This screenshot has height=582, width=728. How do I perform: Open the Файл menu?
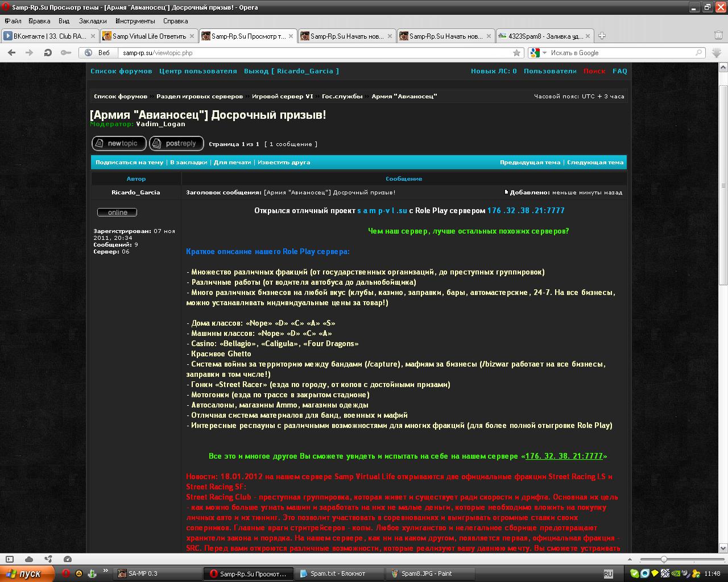(x=13, y=21)
